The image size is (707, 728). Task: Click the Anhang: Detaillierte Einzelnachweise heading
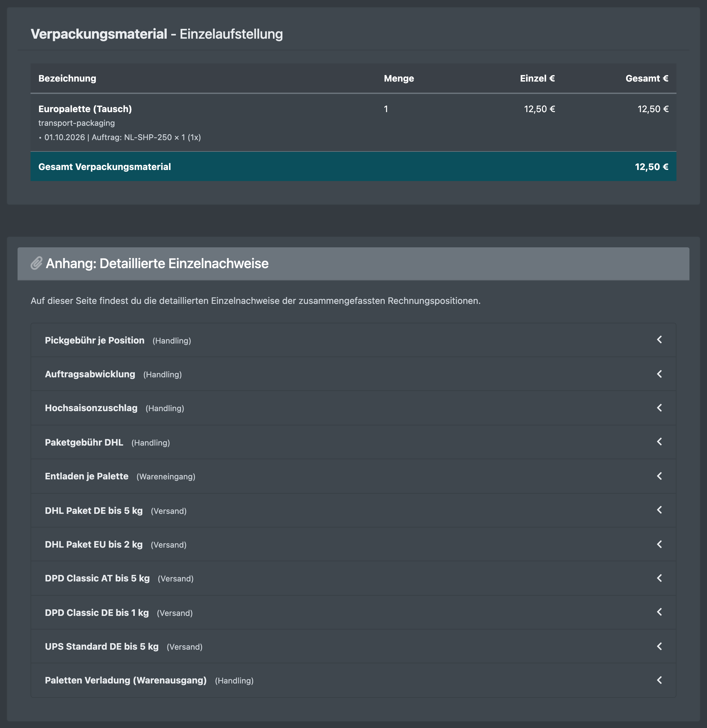point(157,263)
